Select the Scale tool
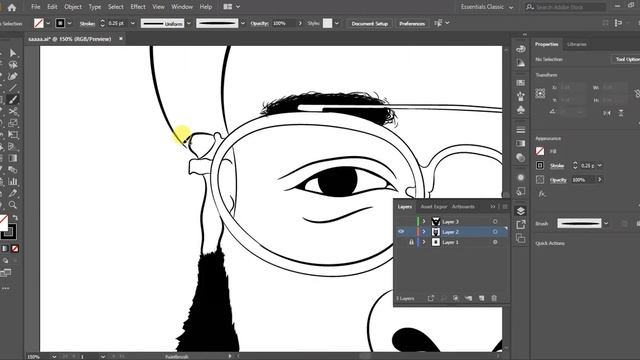Viewport: 640px width, 360px height. pyautogui.click(x=13, y=123)
